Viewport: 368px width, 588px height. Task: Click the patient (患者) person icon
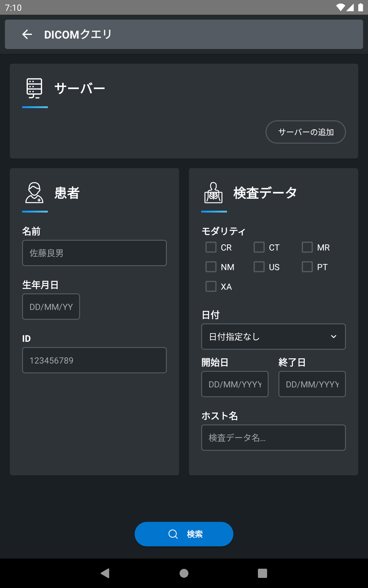[x=34, y=193]
